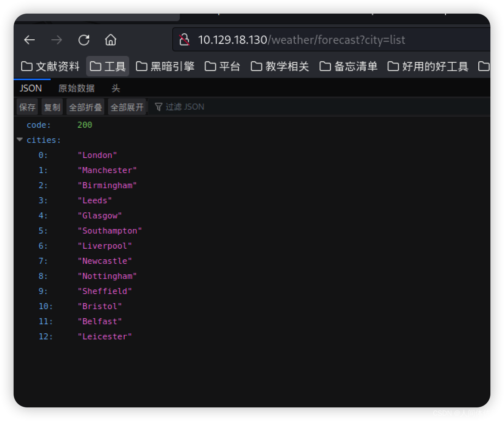Click 全部展开 to expand all
This screenshot has height=421, width=504.
click(x=127, y=107)
